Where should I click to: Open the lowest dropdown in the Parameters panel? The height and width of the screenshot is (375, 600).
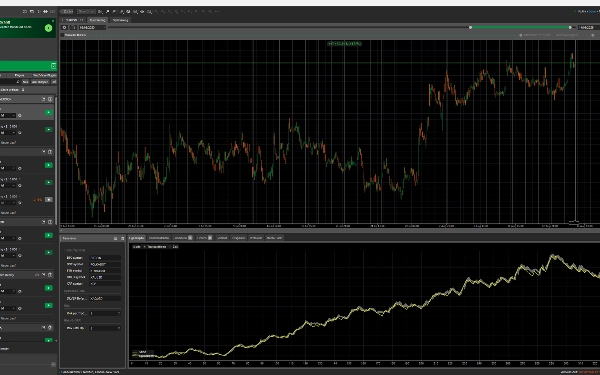click(x=105, y=328)
